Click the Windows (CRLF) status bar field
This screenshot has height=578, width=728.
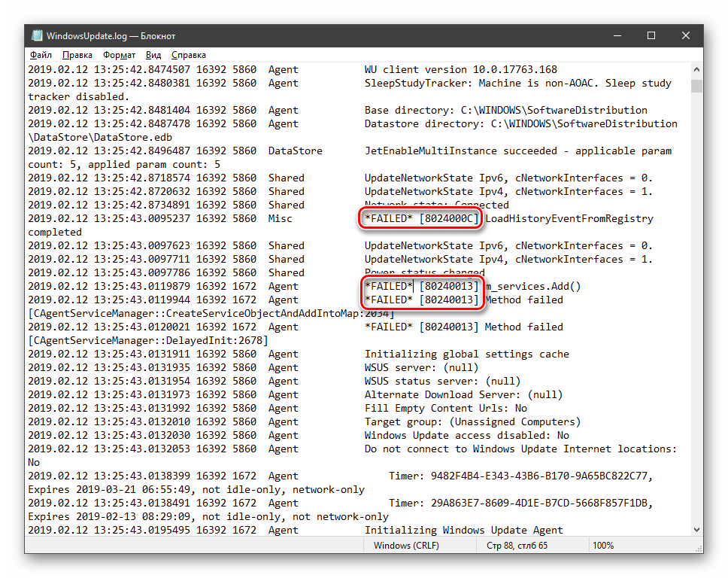406,546
